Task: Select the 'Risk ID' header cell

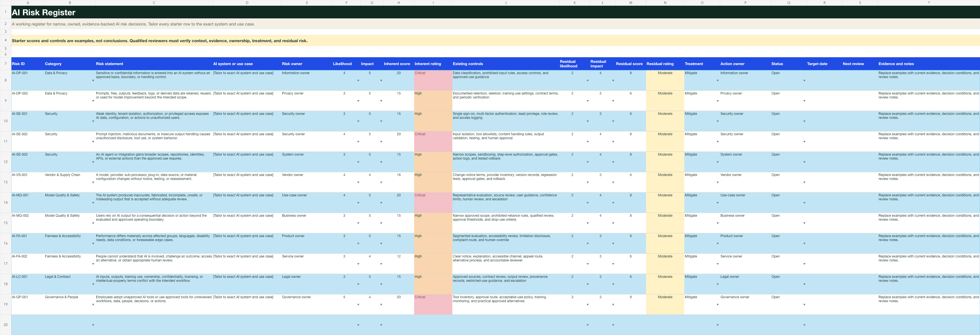Action: pos(28,64)
